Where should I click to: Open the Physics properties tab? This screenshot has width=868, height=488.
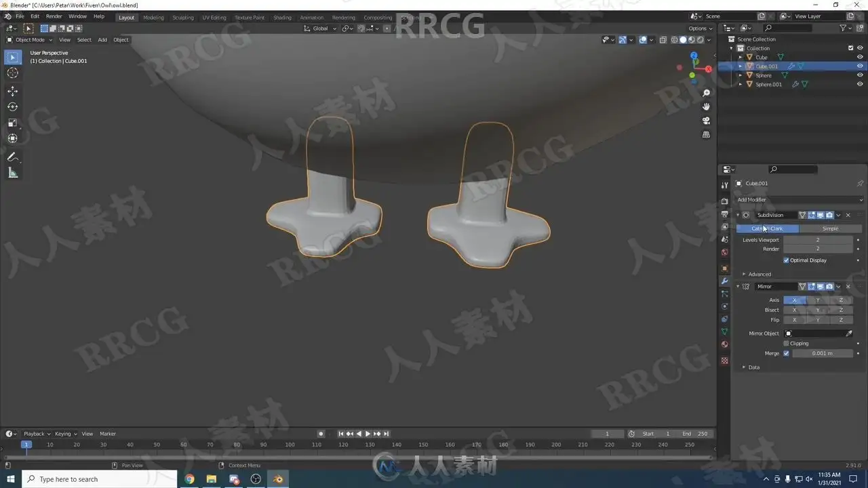pyautogui.click(x=724, y=306)
